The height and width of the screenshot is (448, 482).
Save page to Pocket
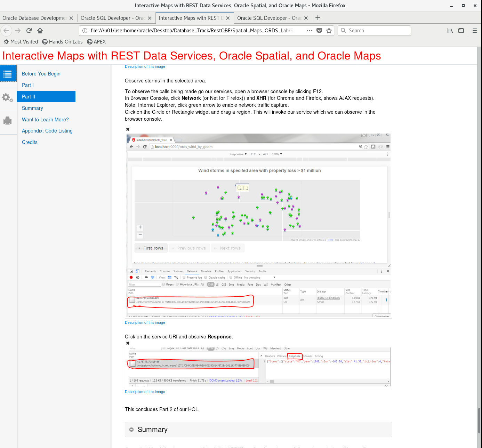(319, 31)
